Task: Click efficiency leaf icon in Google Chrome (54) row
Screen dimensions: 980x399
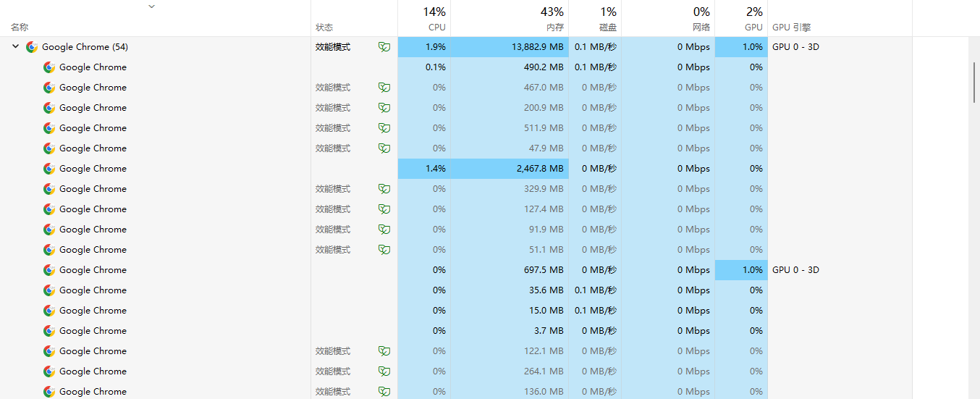Action: (x=384, y=46)
